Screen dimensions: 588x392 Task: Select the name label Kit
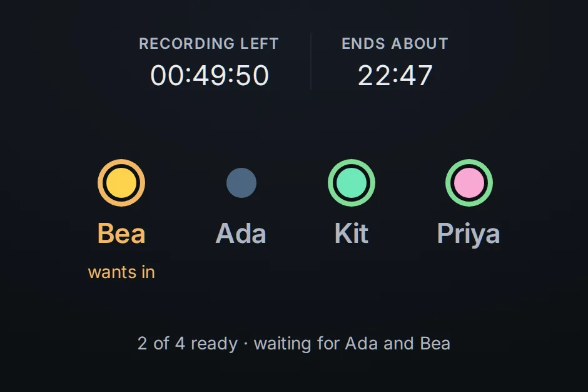[352, 234]
